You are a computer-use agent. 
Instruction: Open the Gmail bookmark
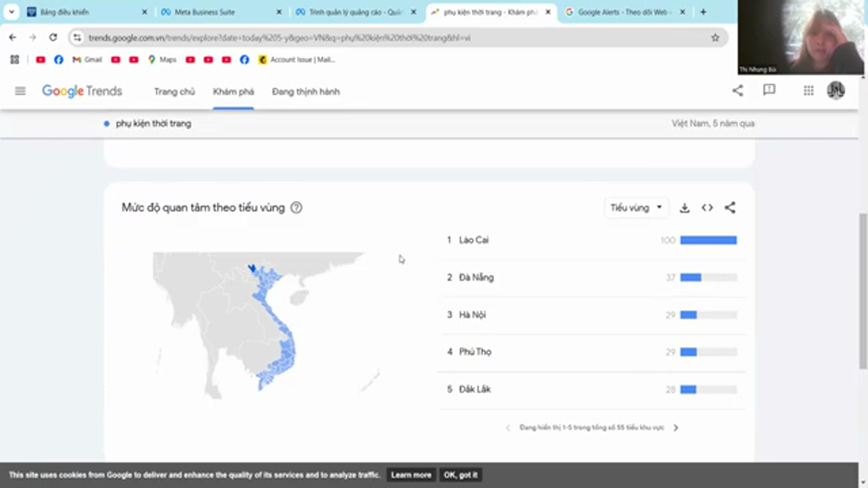87,60
